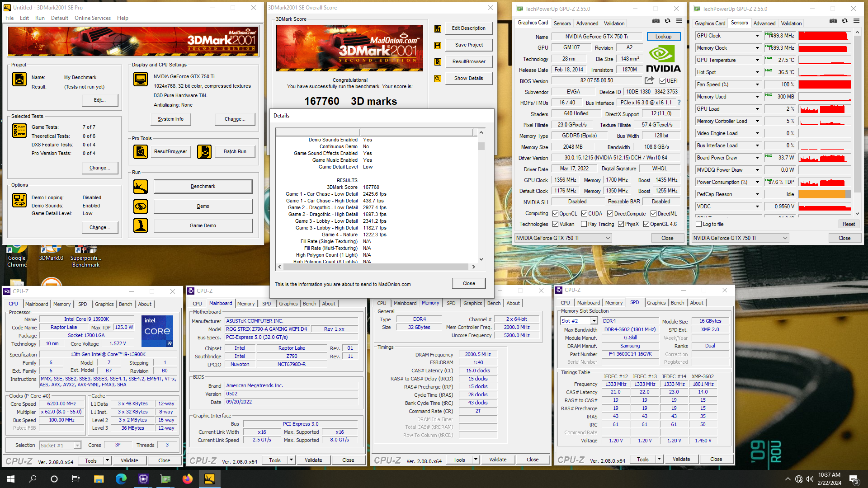Open the Online Services menu in 3DMark2001
This screenshot has width=868, height=488.
click(x=93, y=18)
